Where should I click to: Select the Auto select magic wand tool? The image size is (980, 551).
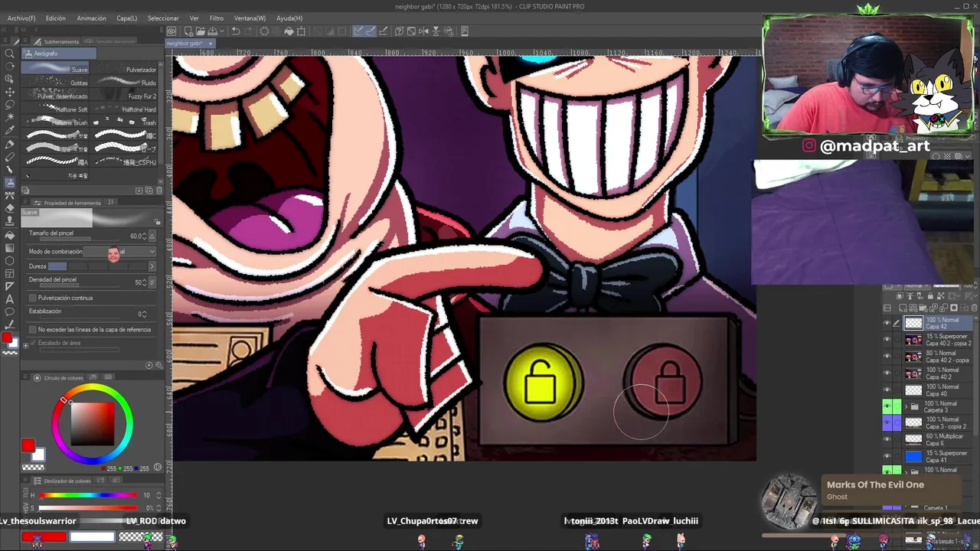(x=10, y=118)
